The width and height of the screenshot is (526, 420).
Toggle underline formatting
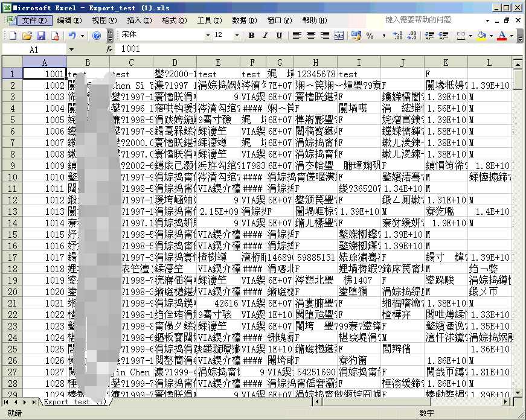(x=279, y=35)
